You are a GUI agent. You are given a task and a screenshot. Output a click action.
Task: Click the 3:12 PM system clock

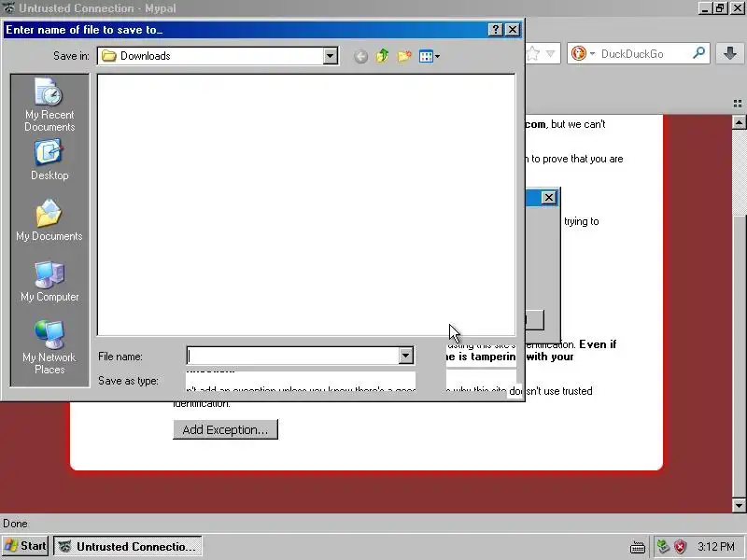[716, 546]
